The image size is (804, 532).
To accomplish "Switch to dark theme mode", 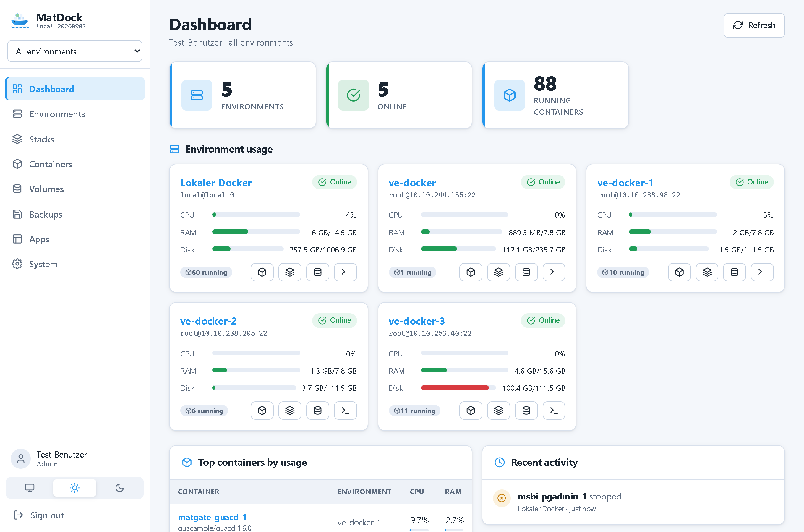I will coord(119,488).
